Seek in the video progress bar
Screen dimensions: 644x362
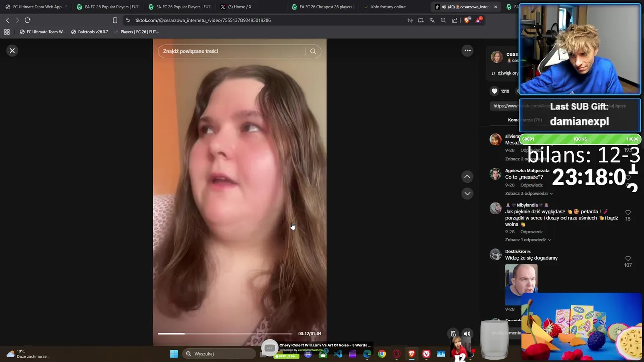click(225, 334)
